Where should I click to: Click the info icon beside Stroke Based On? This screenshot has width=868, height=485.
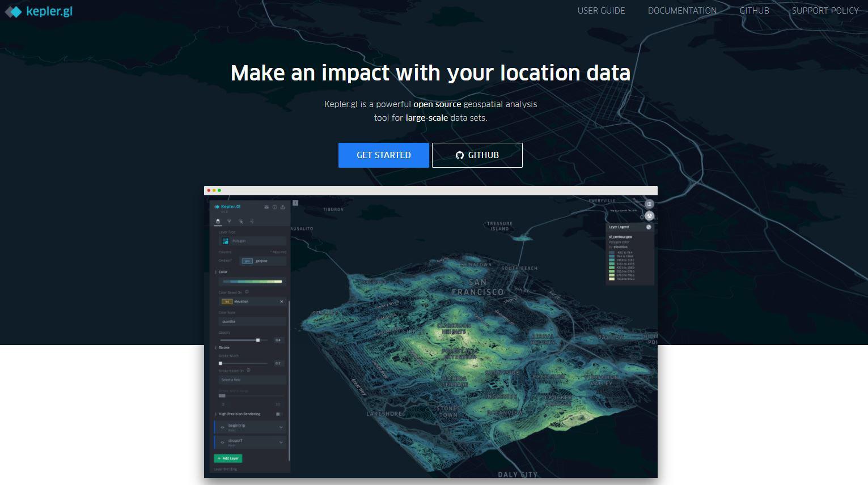click(248, 371)
